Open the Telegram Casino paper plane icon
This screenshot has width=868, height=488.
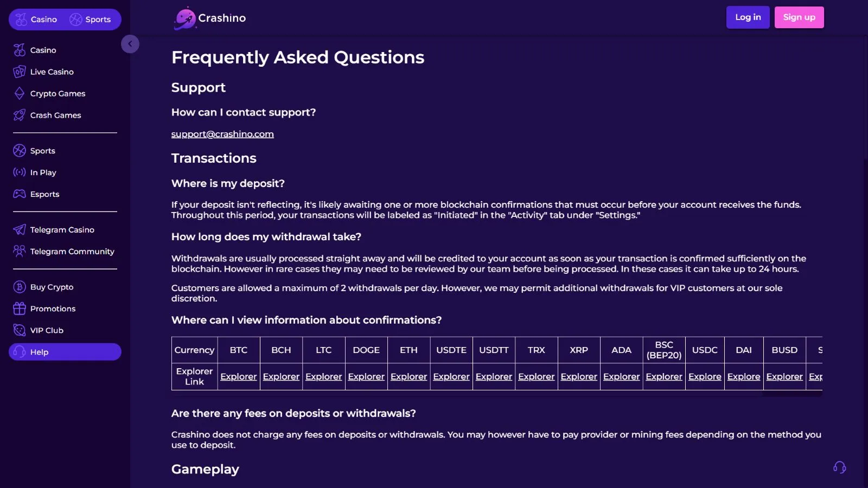click(20, 230)
